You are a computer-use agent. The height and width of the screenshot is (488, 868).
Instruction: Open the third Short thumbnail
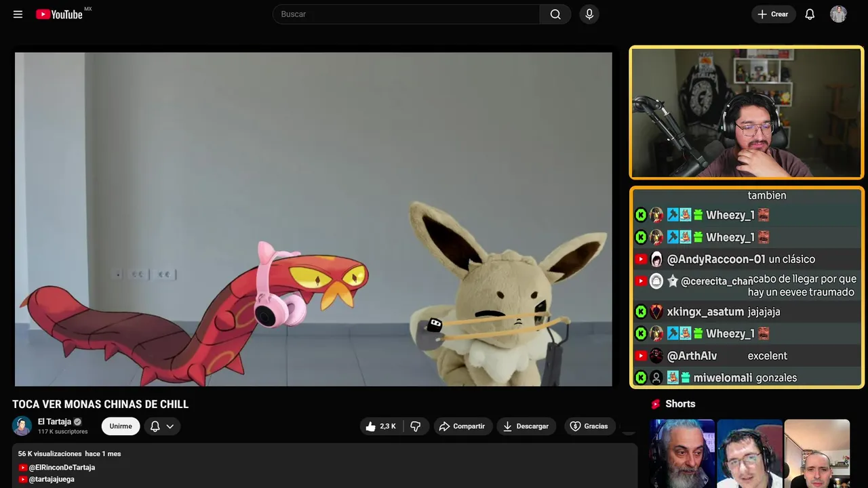[816, 453]
